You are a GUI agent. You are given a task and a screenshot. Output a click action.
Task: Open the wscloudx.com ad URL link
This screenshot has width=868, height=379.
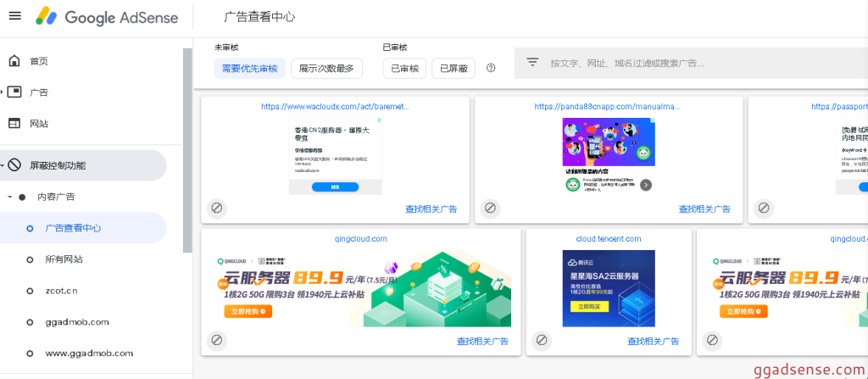click(335, 106)
